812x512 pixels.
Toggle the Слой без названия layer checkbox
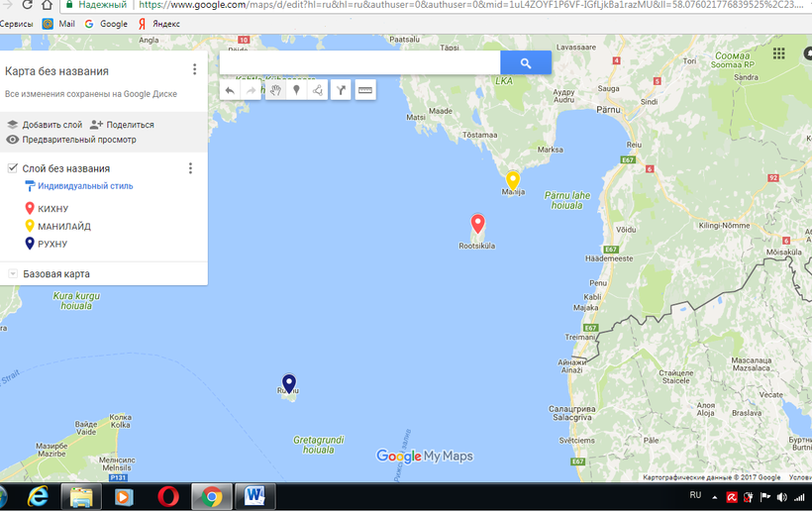click(x=12, y=168)
